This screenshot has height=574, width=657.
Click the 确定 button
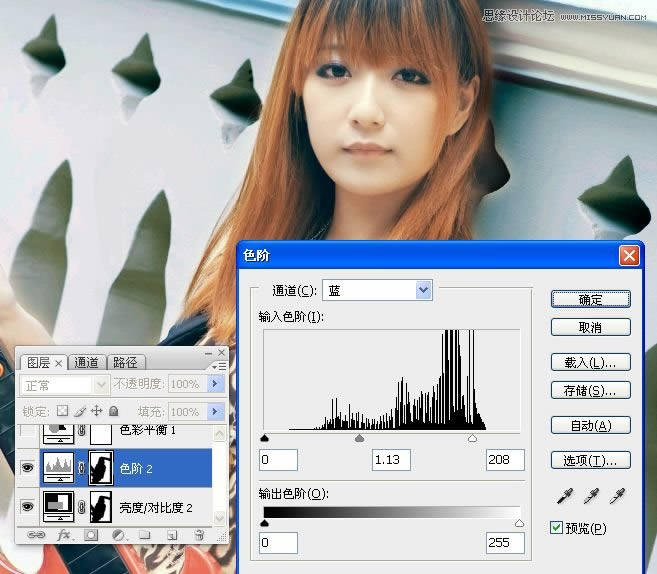pos(590,299)
